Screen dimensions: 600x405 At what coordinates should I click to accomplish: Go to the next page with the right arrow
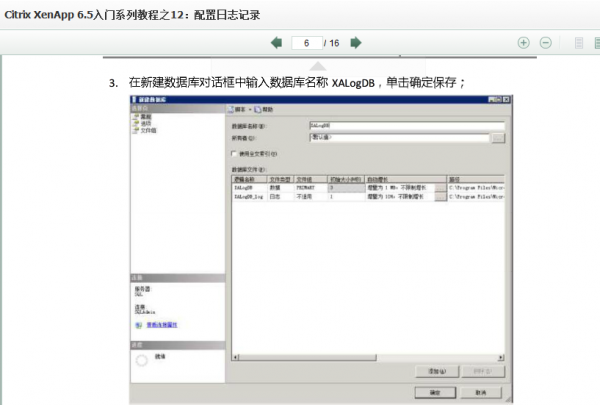pyautogui.click(x=356, y=43)
